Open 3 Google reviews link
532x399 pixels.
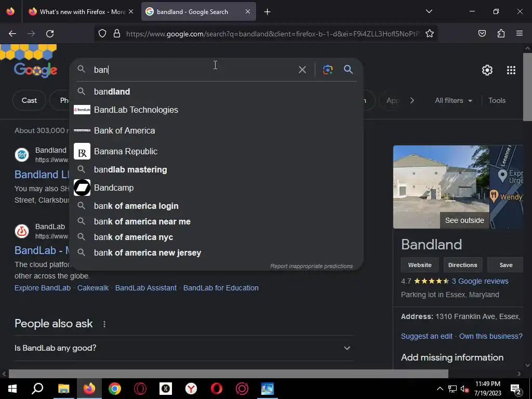click(480, 281)
